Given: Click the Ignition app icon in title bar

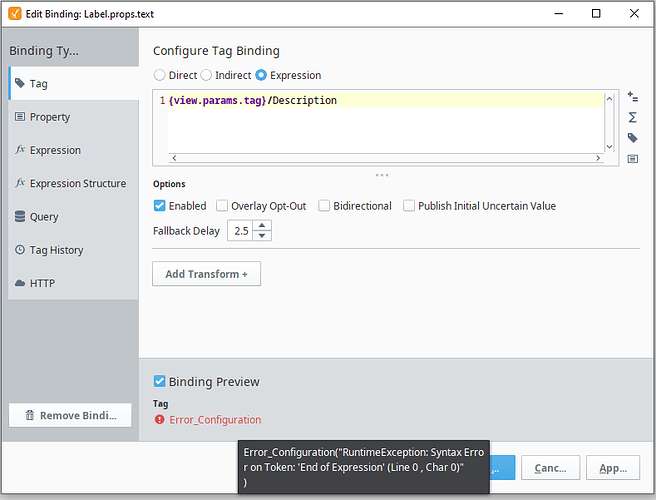Looking at the screenshot, I should coord(15,13).
